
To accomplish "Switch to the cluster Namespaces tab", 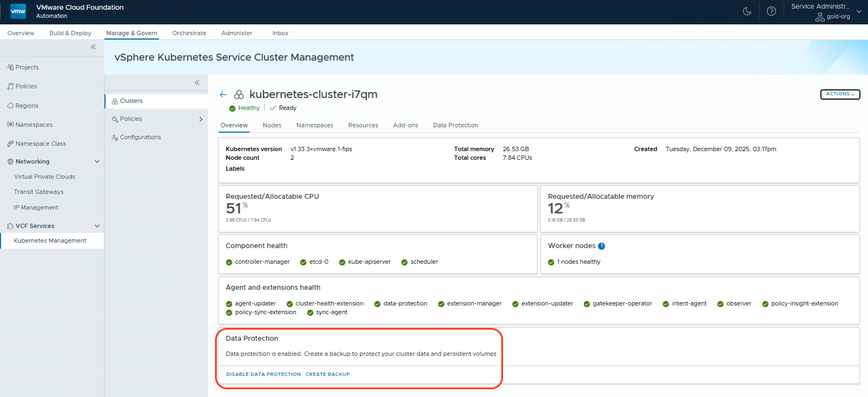I will 315,125.
